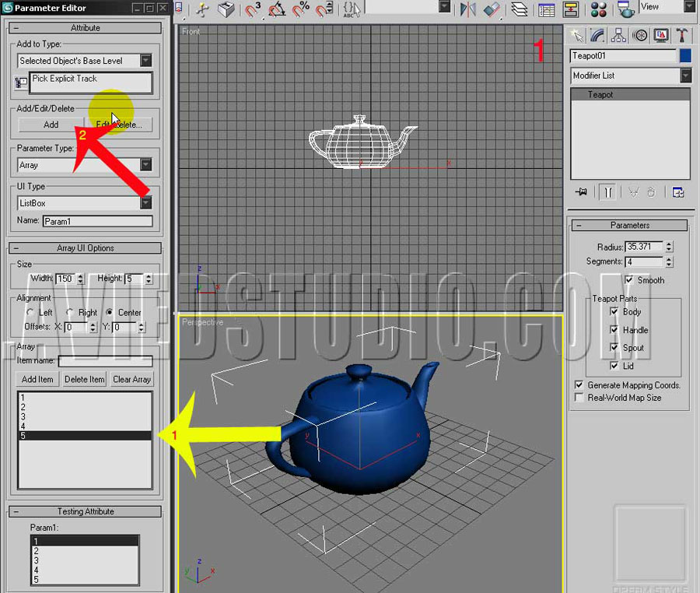The image size is (700, 593).
Task: Toggle the Select and Manipulate tool
Action: point(203,9)
